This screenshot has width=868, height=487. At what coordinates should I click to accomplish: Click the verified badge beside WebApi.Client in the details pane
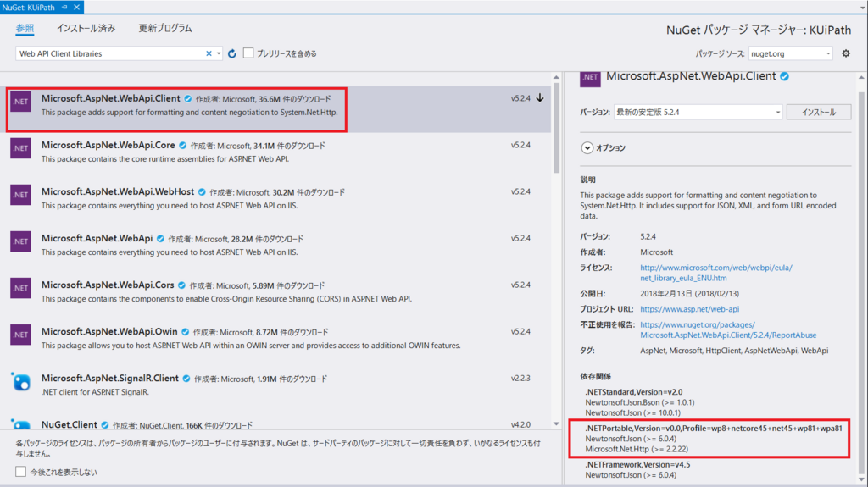[784, 76]
